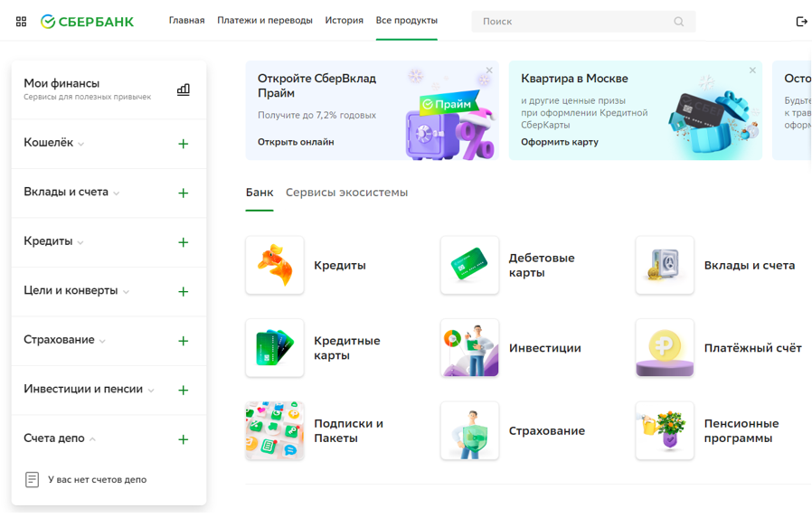Click the Квартира в Москве banner title
The image size is (812, 518).
pos(574,79)
